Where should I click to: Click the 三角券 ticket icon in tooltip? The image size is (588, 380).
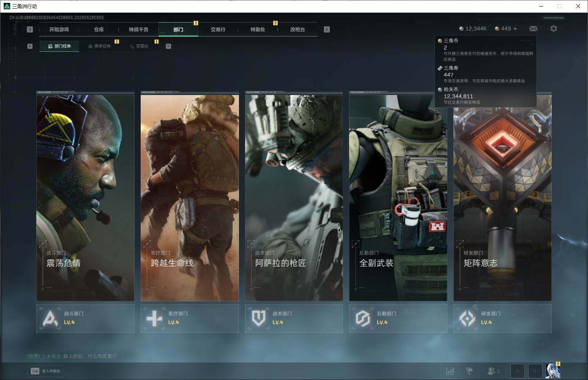point(440,68)
